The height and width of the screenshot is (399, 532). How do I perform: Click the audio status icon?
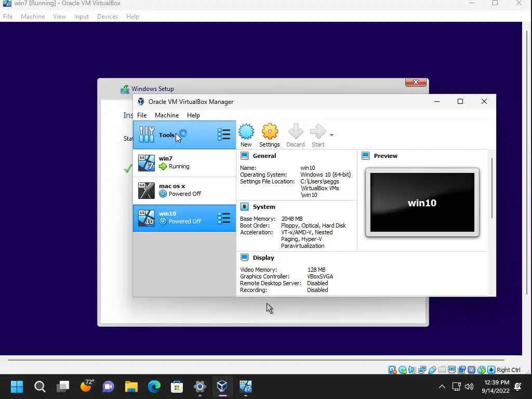[x=412, y=370]
